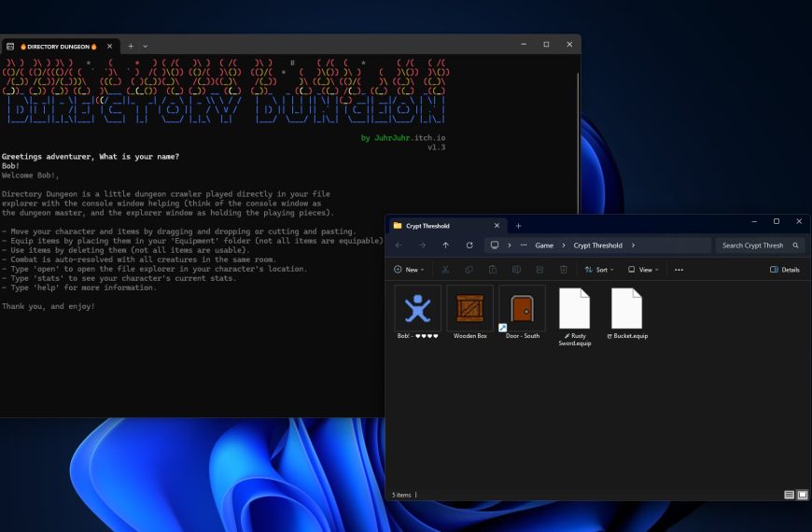Screen dimensions: 812x532
Task: Click the '5 items' status bar text
Action: click(x=401, y=495)
